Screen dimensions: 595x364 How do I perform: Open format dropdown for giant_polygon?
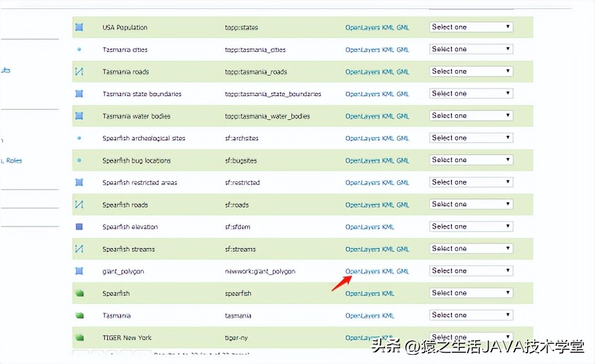point(471,271)
